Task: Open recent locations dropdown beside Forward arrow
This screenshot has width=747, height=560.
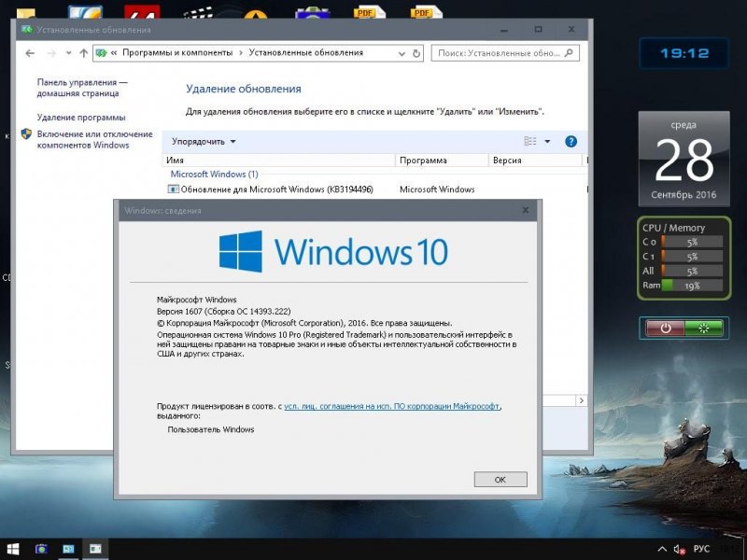Action: 68,53
